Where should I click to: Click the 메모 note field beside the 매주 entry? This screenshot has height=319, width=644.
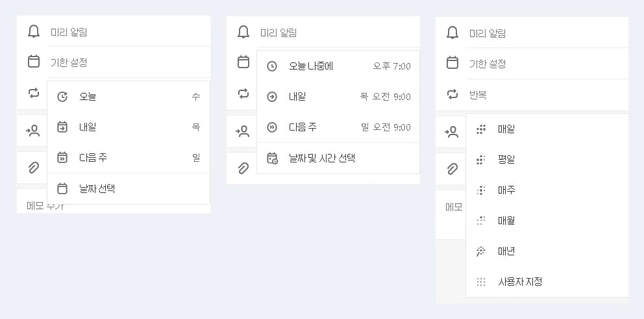[454, 207]
